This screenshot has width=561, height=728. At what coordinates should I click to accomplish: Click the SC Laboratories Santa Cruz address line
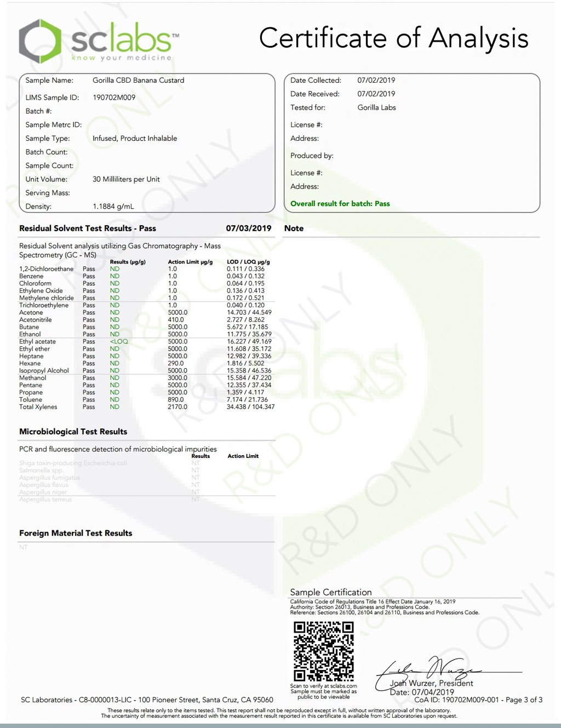[x=147, y=700]
